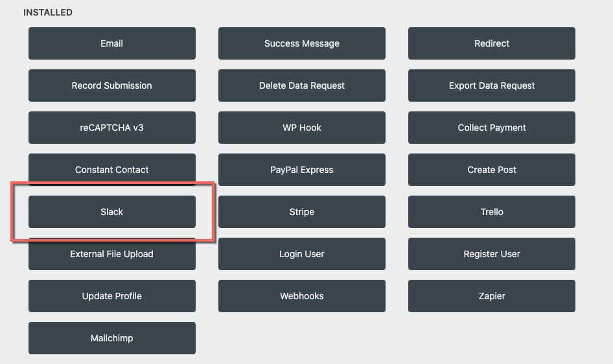This screenshot has width=613, height=364.
Task: Add the Redirect action
Action: (491, 43)
